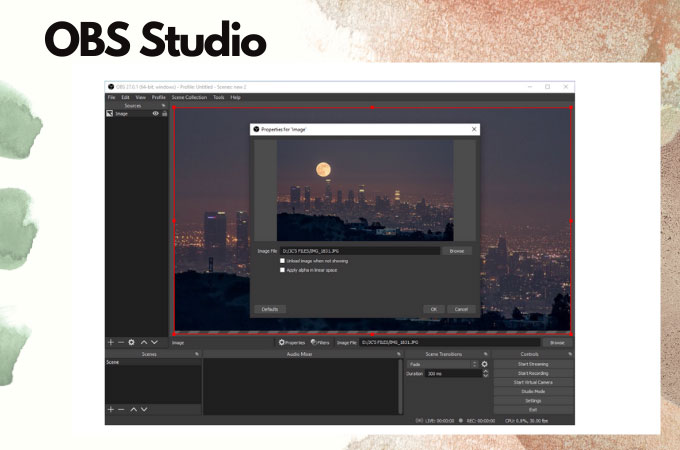Add a new source with plus icon

point(111,342)
